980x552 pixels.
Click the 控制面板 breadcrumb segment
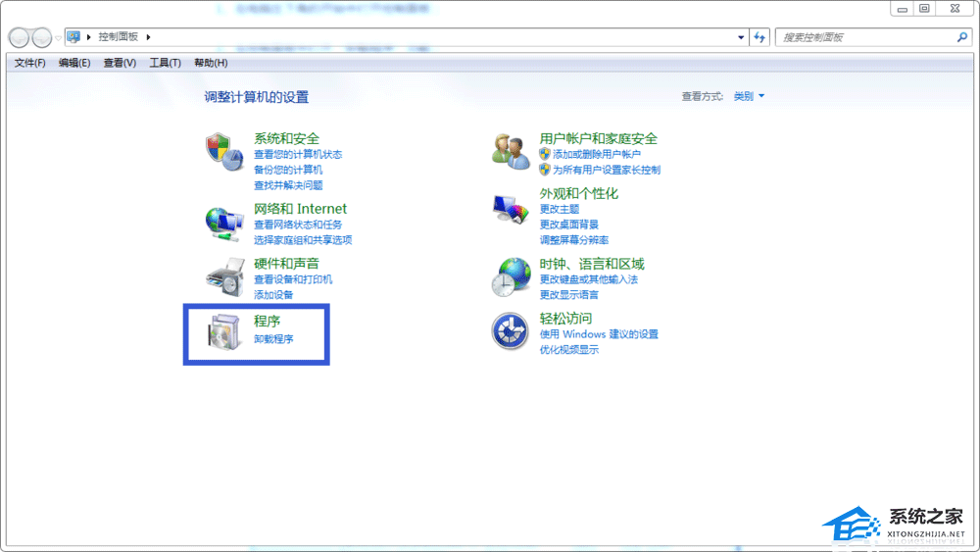point(119,37)
